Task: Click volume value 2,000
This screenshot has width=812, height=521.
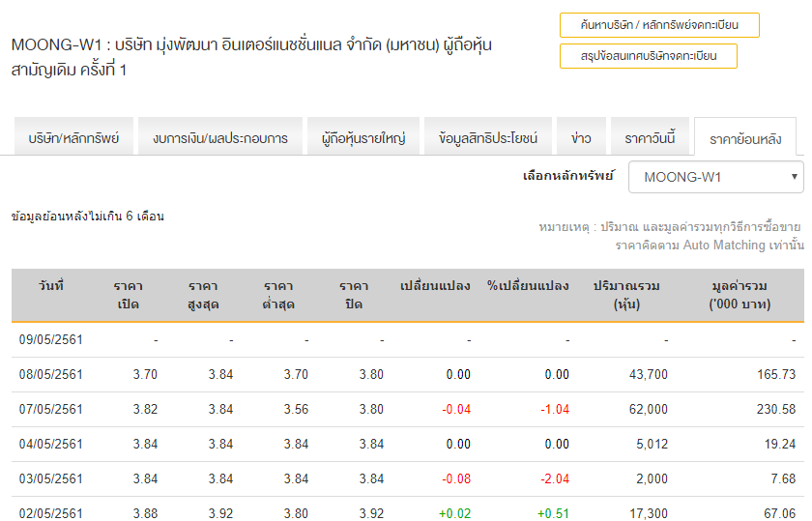Action: pos(652,478)
